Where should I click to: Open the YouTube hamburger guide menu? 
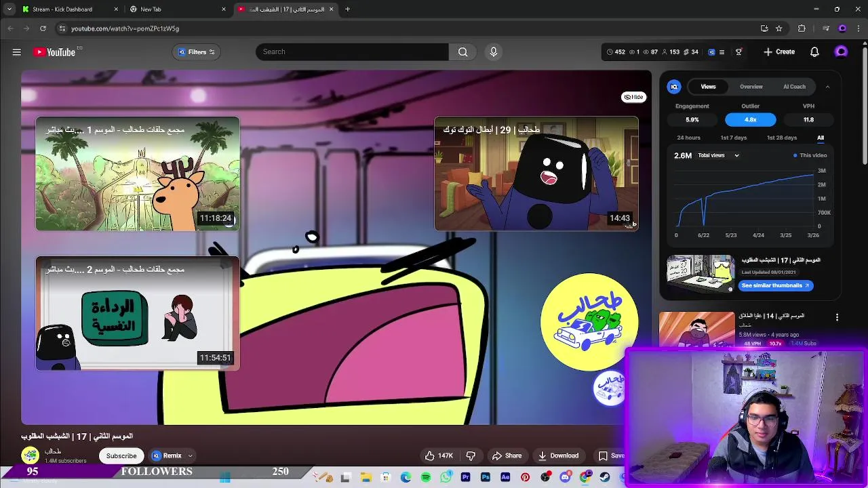(x=16, y=52)
